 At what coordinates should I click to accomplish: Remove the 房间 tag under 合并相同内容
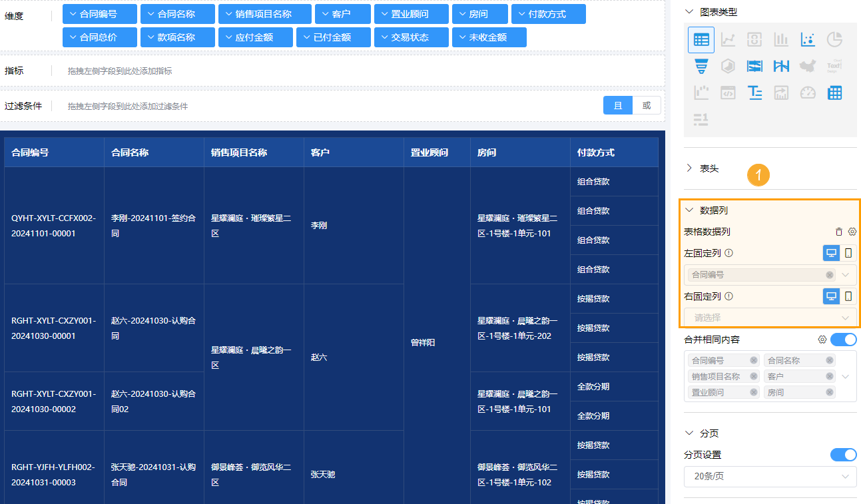[x=829, y=391]
